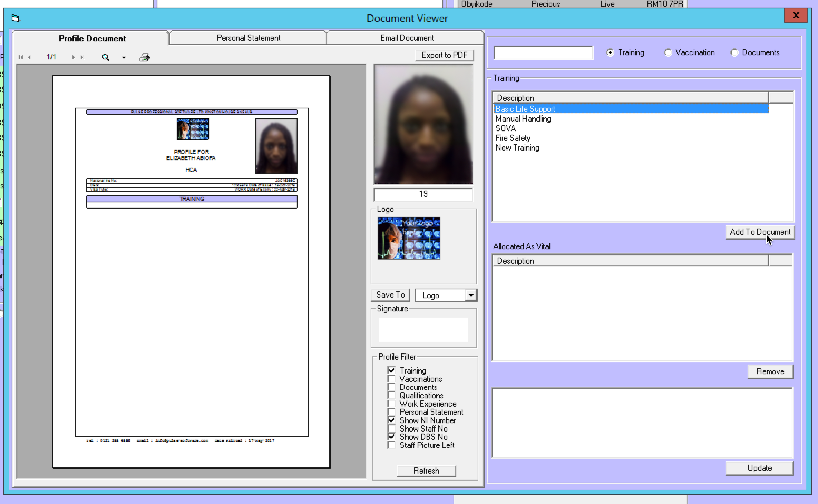This screenshot has height=504, width=818.
Task: Click the Add To Document button
Action: coord(760,232)
